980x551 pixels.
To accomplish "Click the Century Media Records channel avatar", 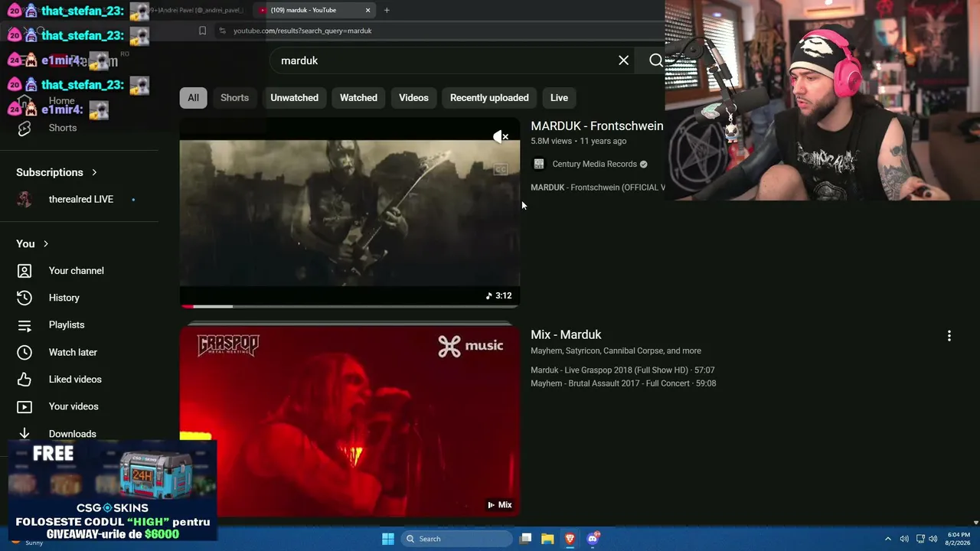I will pyautogui.click(x=539, y=164).
